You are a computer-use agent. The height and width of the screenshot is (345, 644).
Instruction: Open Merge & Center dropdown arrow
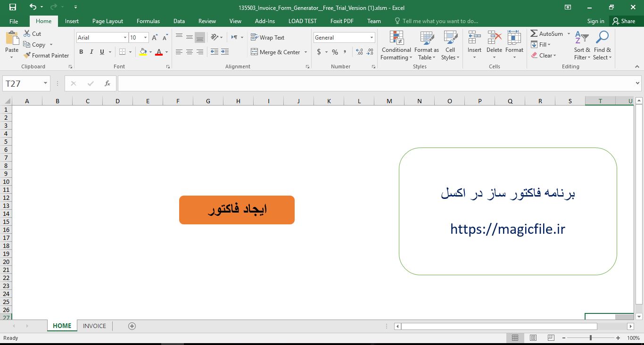305,52
